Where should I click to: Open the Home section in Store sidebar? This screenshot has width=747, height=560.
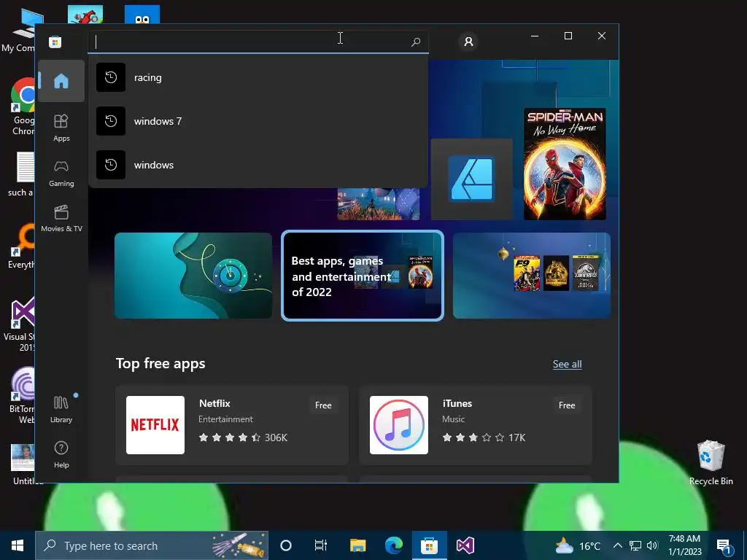(61, 81)
